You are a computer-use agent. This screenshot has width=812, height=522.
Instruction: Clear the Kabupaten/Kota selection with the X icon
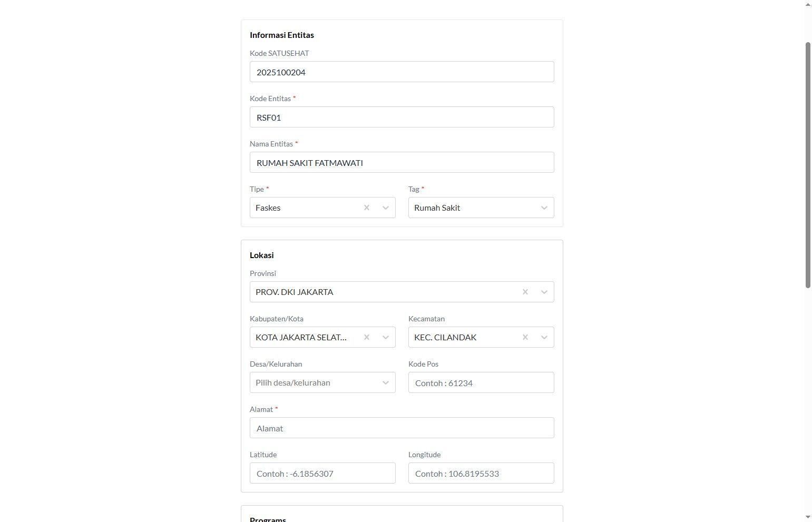(x=367, y=337)
